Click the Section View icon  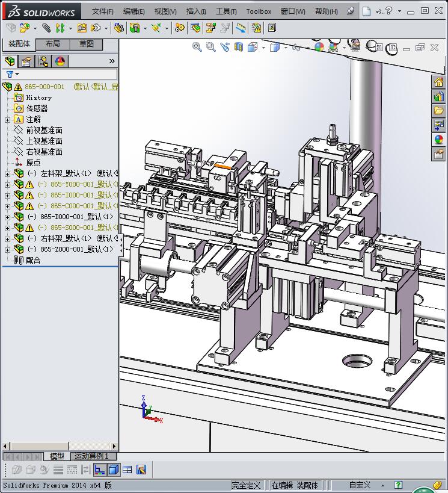pos(239,47)
